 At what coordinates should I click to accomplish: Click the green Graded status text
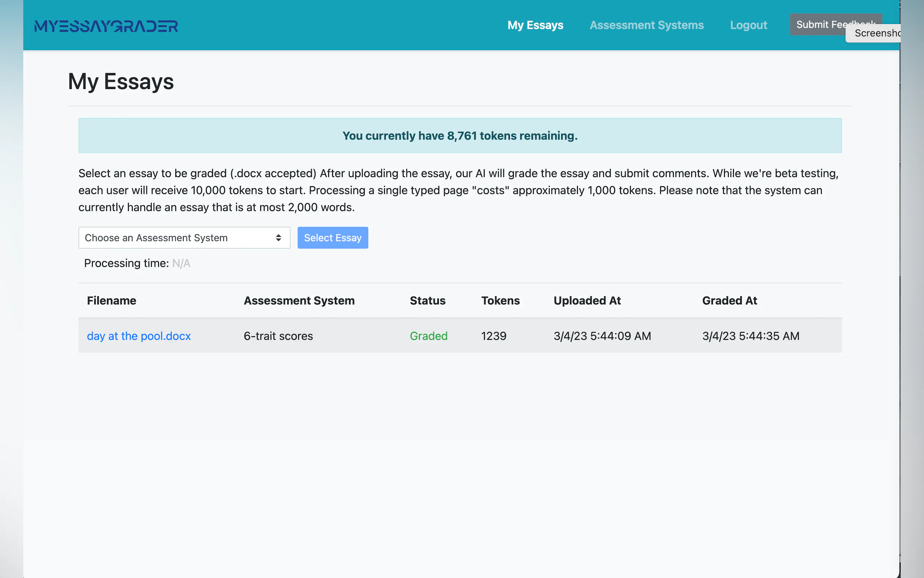click(429, 336)
